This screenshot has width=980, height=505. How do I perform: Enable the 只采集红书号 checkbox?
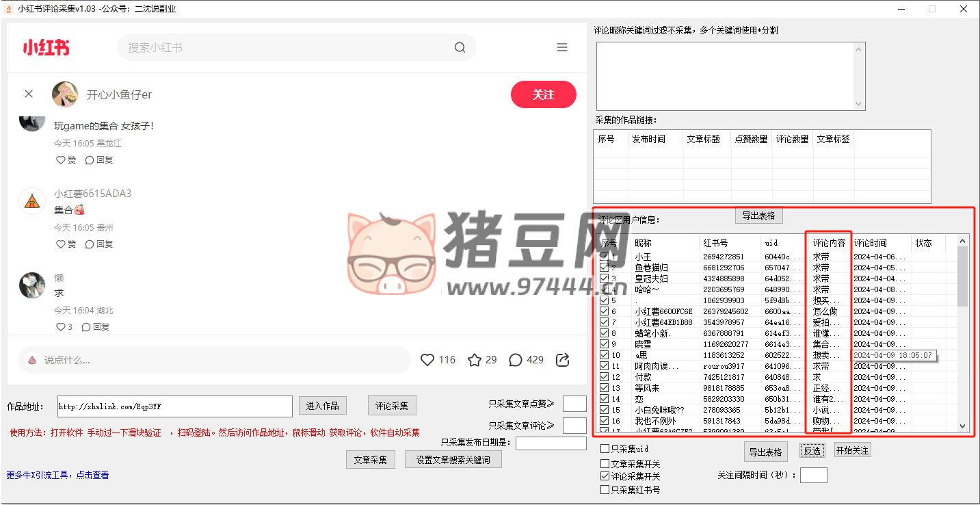(x=605, y=490)
